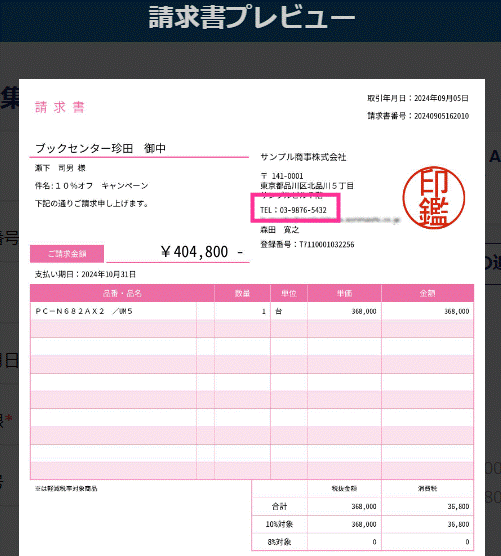Screen dimensions: 501x556
Task: Click the 数量 column header
Action: (242, 293)
